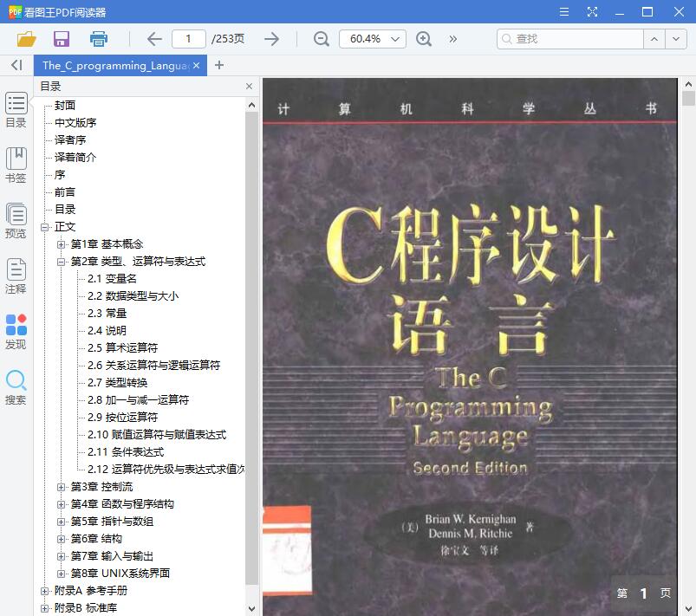Jump to 2.3 常量

[107, 314]
